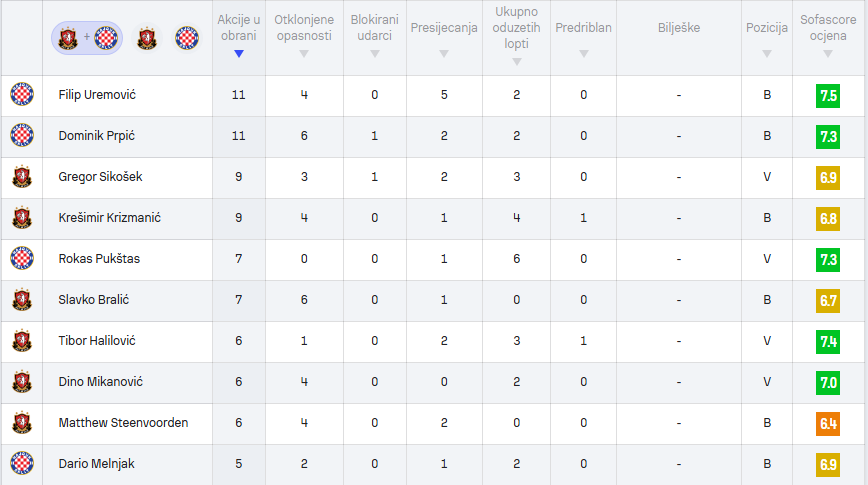Sort table by Presijecanja column header
This screenshot has height=485, width=868.
point(444,28)
